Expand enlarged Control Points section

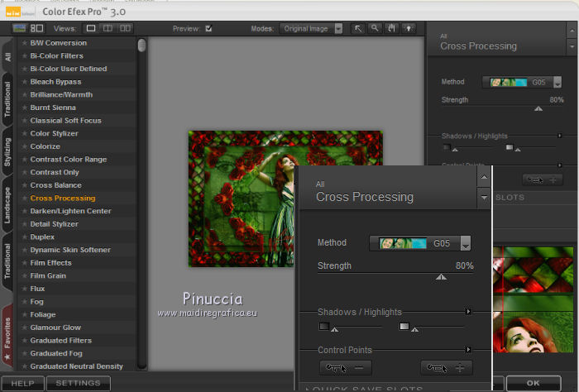pyautogui.click(x=468, y=350)
